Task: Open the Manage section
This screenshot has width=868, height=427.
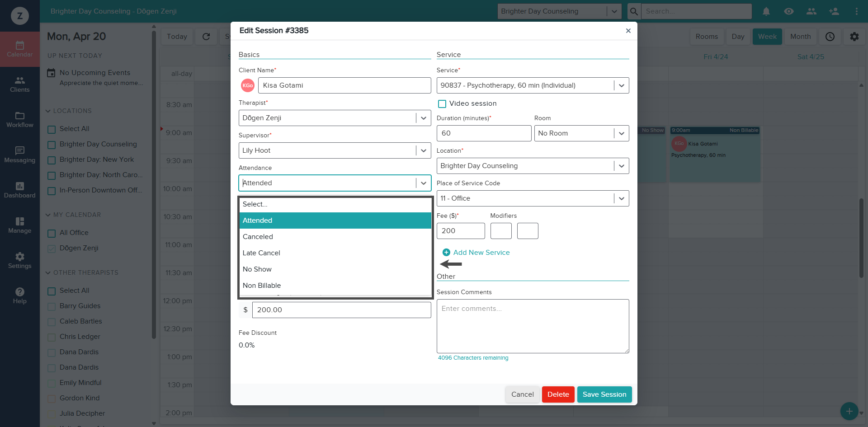Action: pyautogui.click(x=20, y=225)
